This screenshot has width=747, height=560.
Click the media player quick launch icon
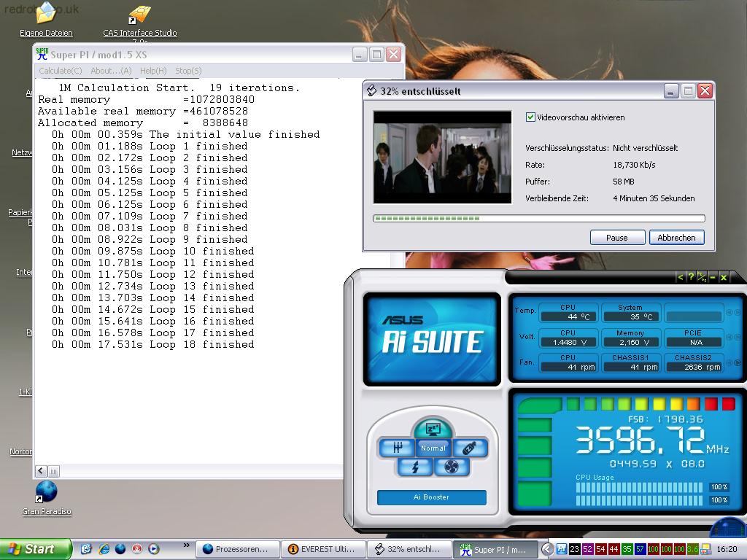pos(154,549)
